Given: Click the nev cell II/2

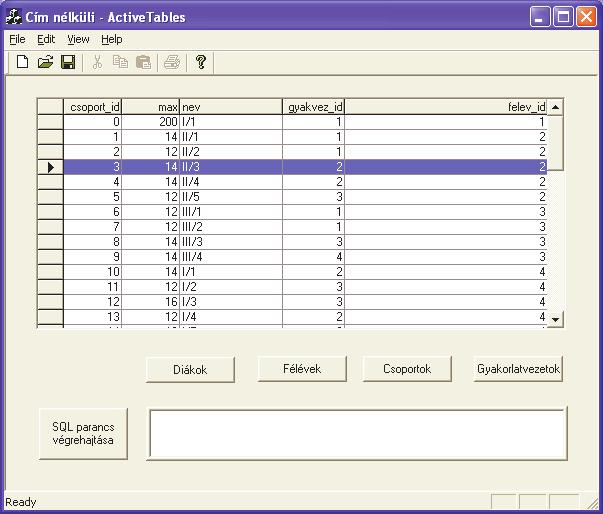Looking at the screenshot, I should 231,152.
